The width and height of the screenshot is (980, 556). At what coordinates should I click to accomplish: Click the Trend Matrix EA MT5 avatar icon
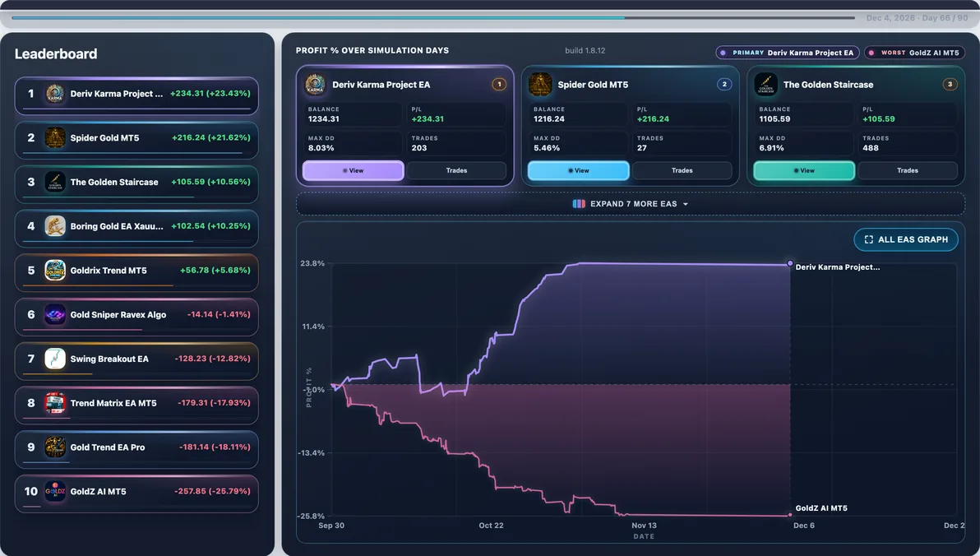[x=55, y=403]
